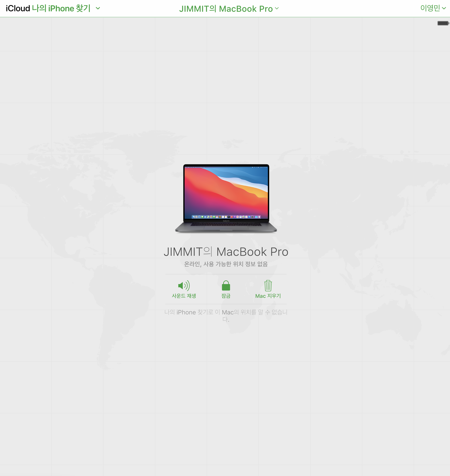Go to iCloud home via iCloud logo

[18, 8]
